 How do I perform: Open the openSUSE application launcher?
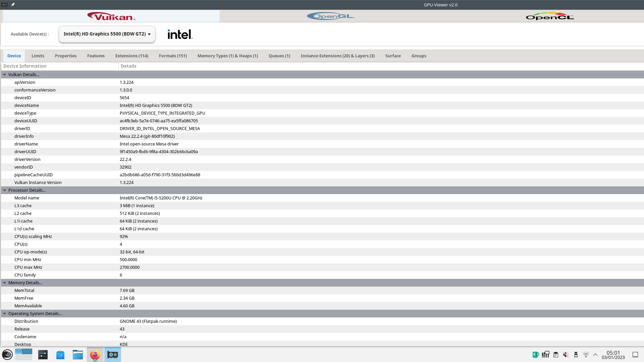(x=7, y=355)
